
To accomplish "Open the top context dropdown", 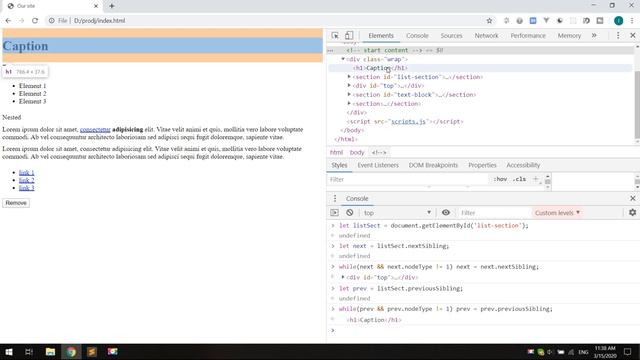I will (397, 213).
